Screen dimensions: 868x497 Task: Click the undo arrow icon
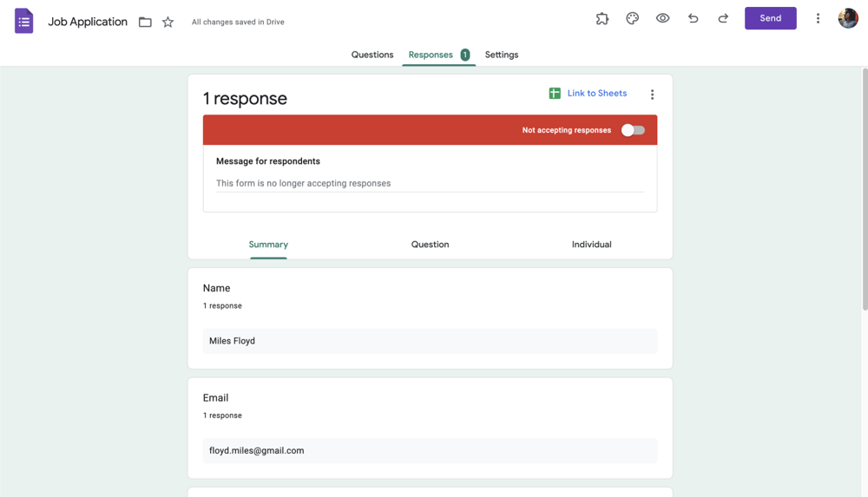(693, 18)
